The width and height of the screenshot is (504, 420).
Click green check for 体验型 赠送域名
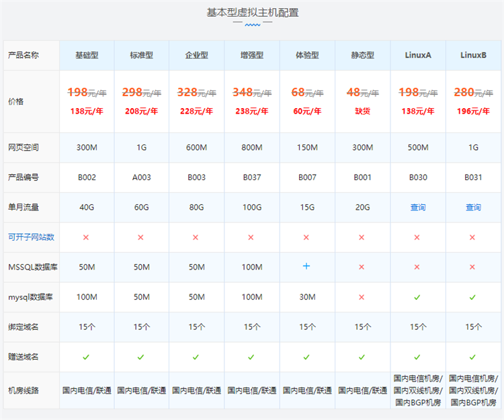click(x=306, y=357)
